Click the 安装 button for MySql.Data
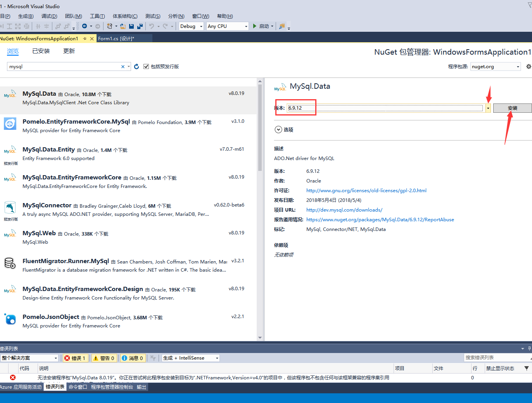 pos(512,108)
